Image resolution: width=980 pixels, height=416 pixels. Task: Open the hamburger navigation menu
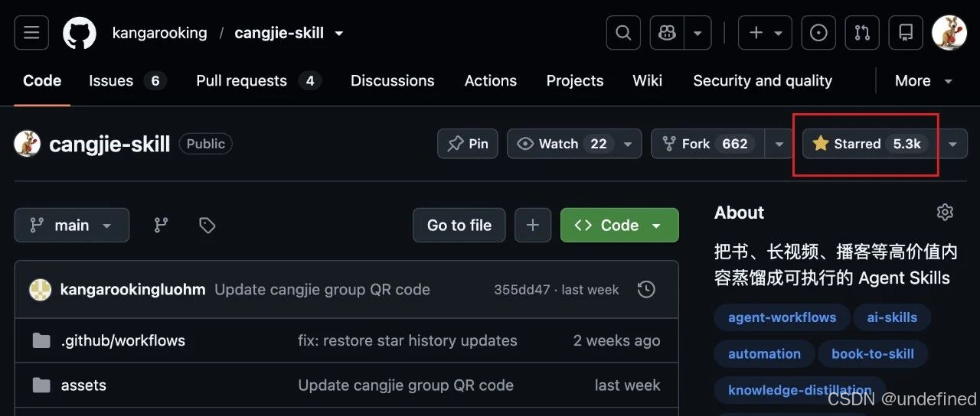[x=31, y=33]
